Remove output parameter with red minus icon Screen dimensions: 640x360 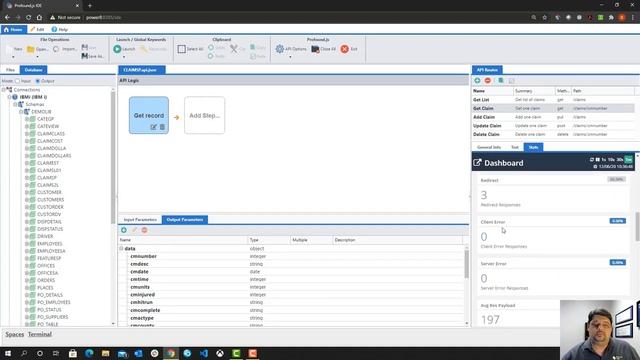144,230
